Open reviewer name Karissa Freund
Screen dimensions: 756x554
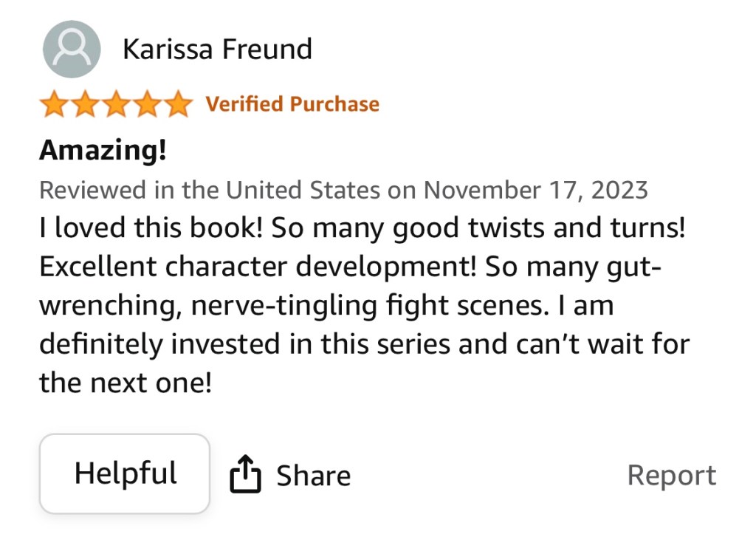217,49
